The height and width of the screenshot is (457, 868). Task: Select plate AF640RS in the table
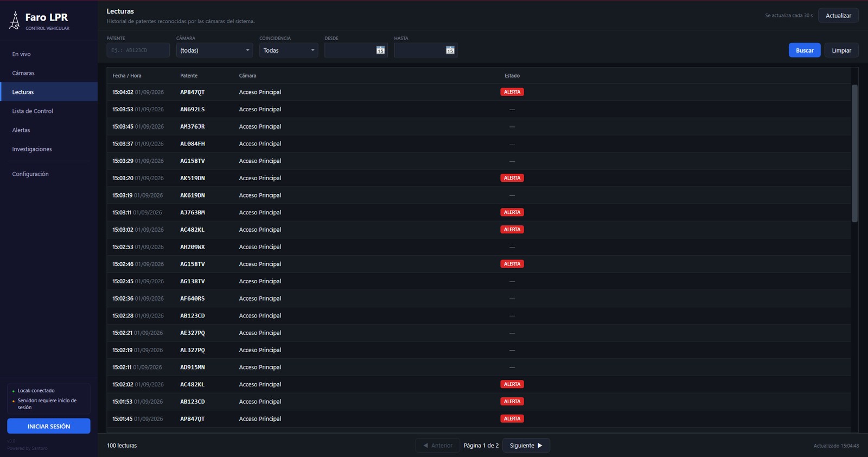click(193, 299)
